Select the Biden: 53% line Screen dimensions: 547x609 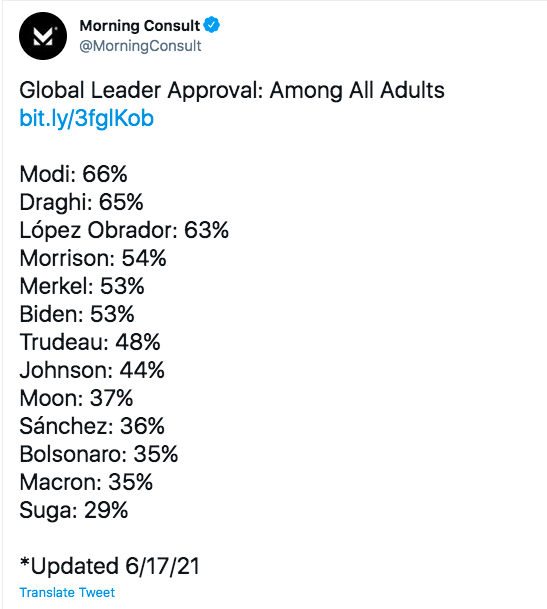77,314
